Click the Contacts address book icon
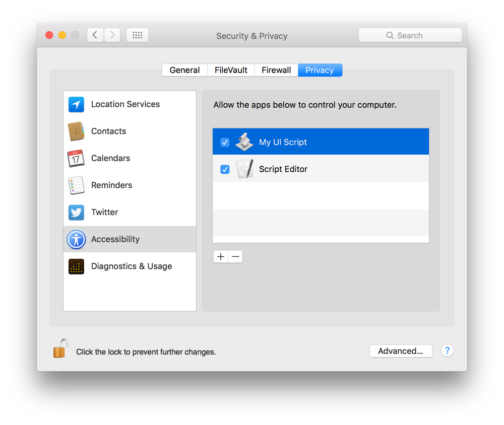This screenshot has height=425, width=504. pyautogui.click(x=76, y=131)
